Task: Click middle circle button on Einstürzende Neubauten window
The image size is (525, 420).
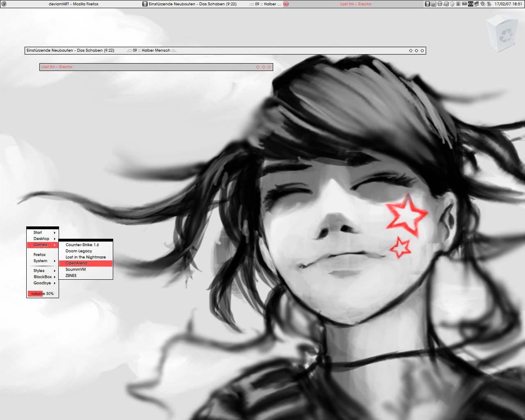Action: pyautogui.click(x=416, y=51)
